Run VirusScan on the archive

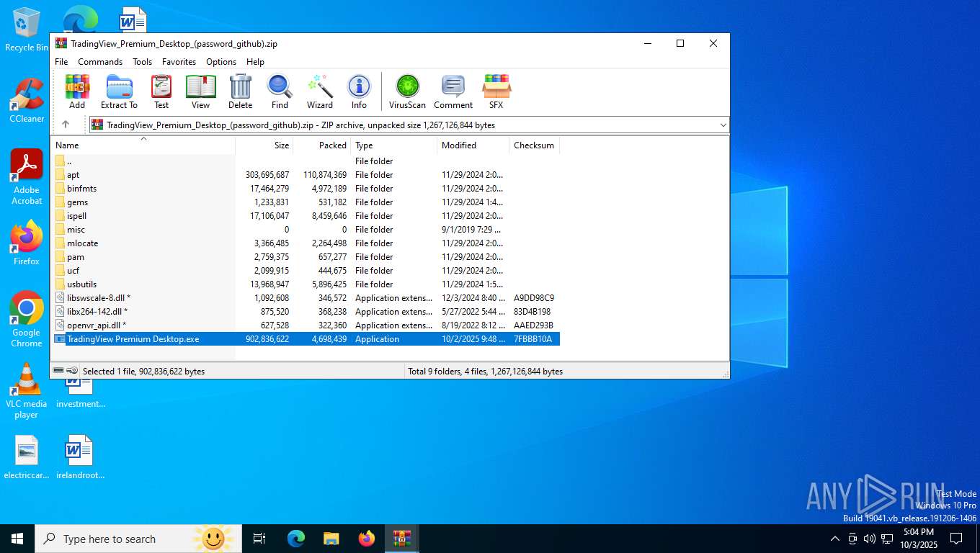tap(407, 91)
